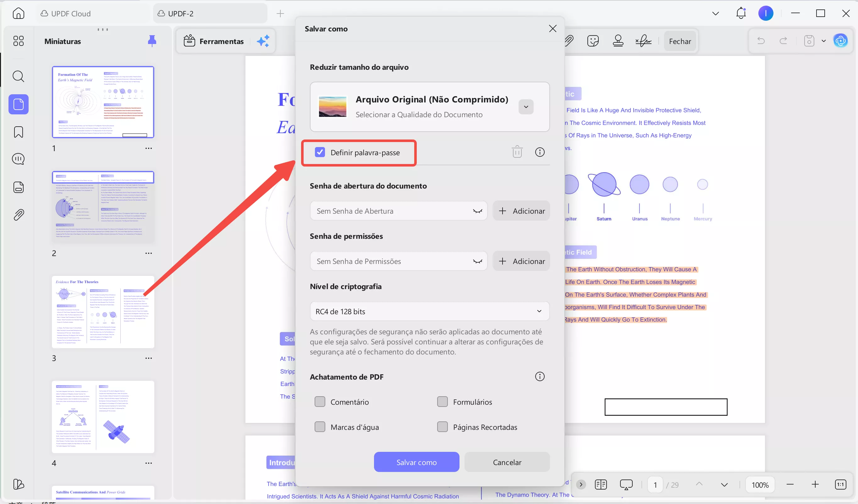Click the bookmark icon in left sidebar
This screenshot has width=858, height=504.
pos(18,132)
